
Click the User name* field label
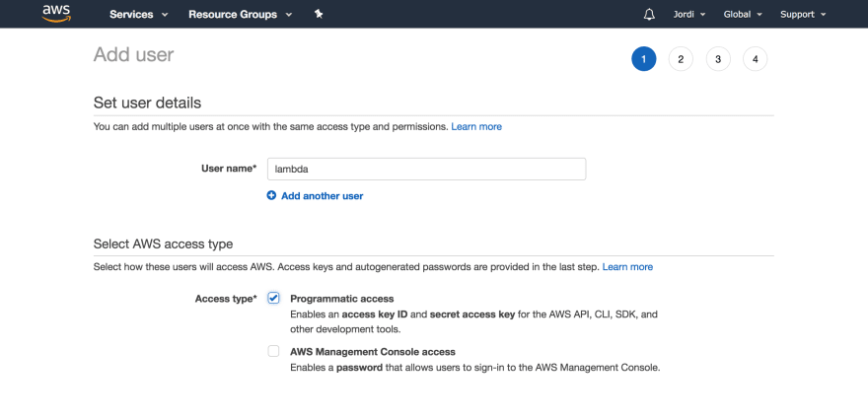[x=229, y=169]
